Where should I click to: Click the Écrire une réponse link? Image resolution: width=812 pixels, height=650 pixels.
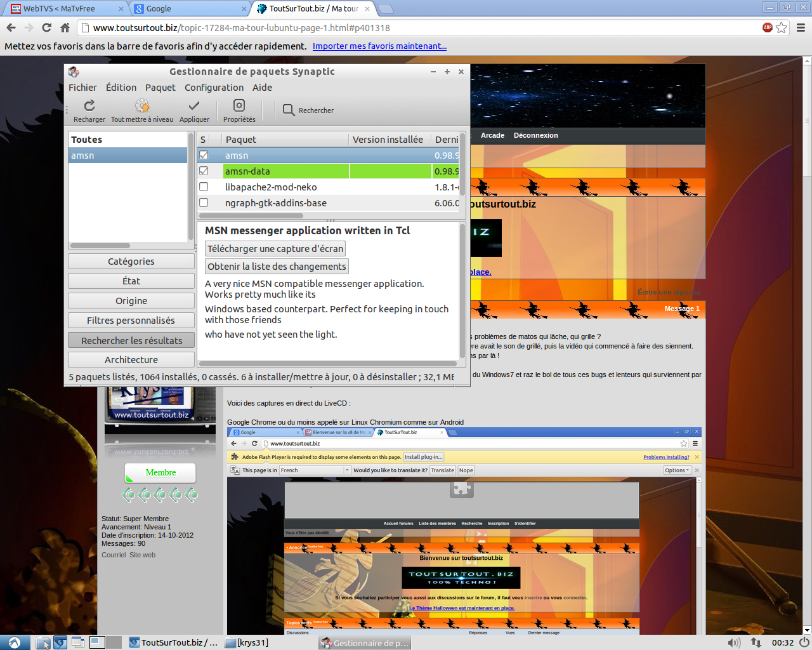coord(669,292)
